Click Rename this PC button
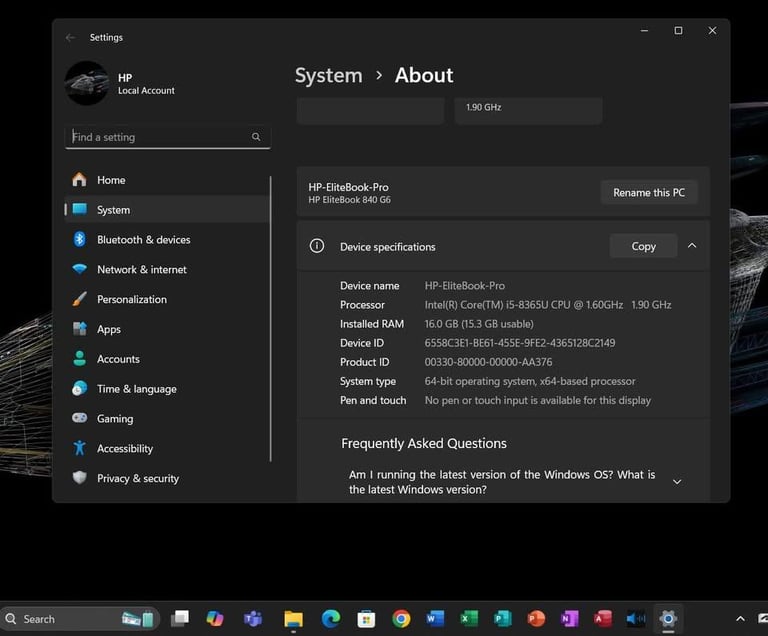 click(x=649, y=193)
